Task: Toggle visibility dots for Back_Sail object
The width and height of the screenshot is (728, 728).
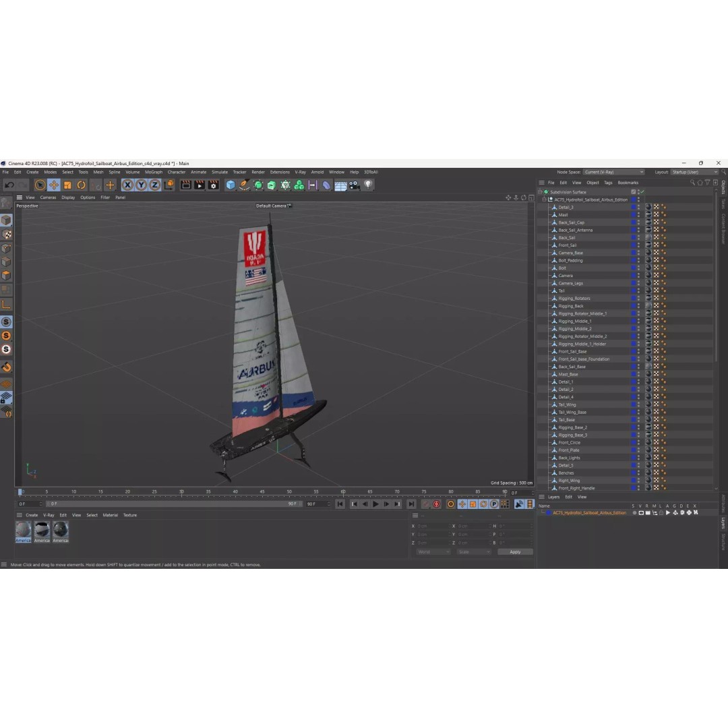Action: 639,238
